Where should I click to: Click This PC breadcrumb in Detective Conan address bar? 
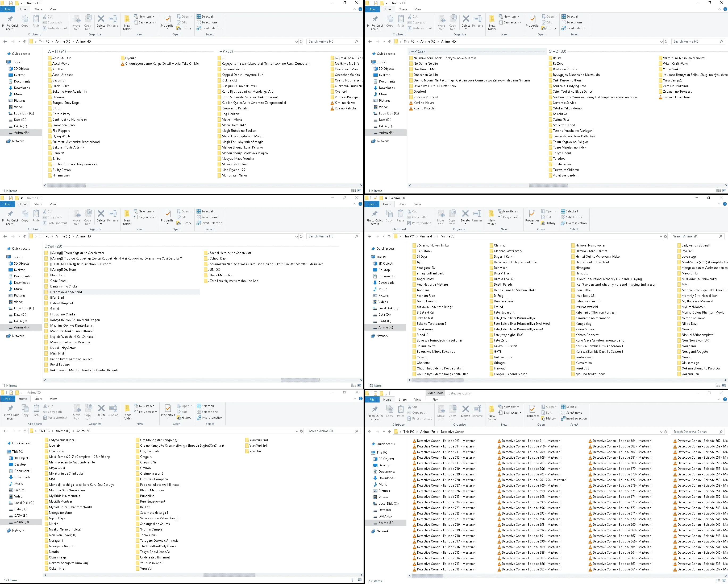(x=409, y=431)
